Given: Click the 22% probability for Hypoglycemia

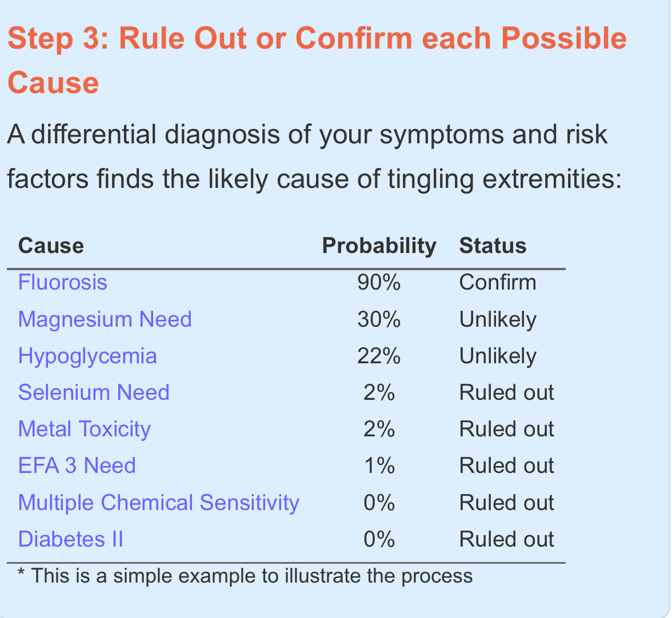Looking at the screenshot, I should pyautogui.click(x=379, y=356).
